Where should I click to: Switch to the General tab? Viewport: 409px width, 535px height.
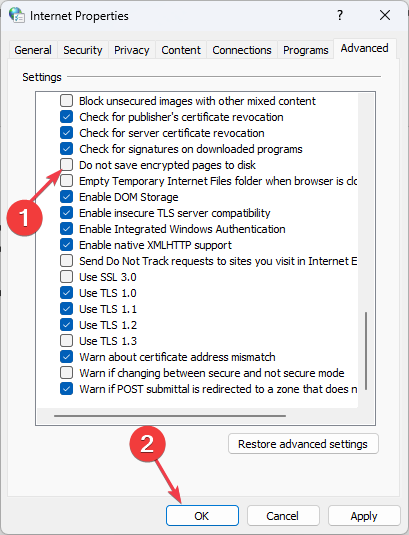tap(33, 50)
